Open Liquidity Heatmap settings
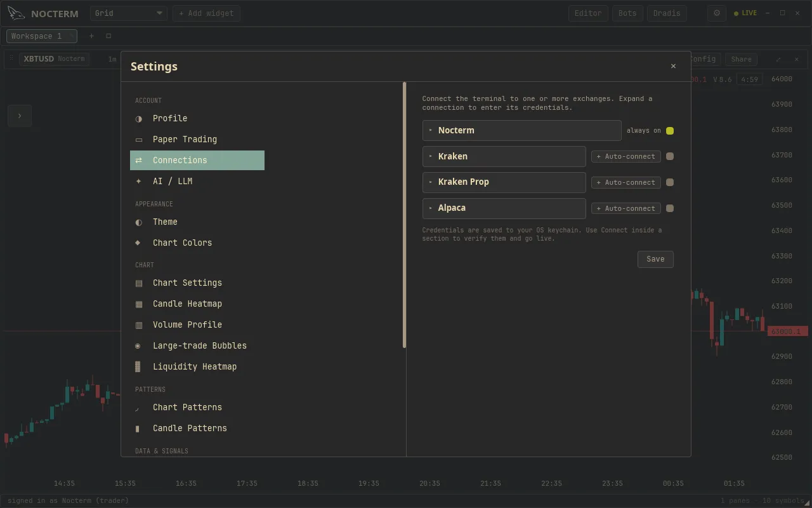 pos(197,367)
